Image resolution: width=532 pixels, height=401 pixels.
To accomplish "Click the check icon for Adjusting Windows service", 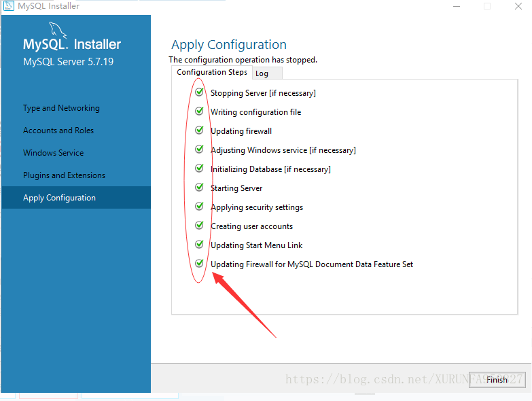I will (199, 150).
